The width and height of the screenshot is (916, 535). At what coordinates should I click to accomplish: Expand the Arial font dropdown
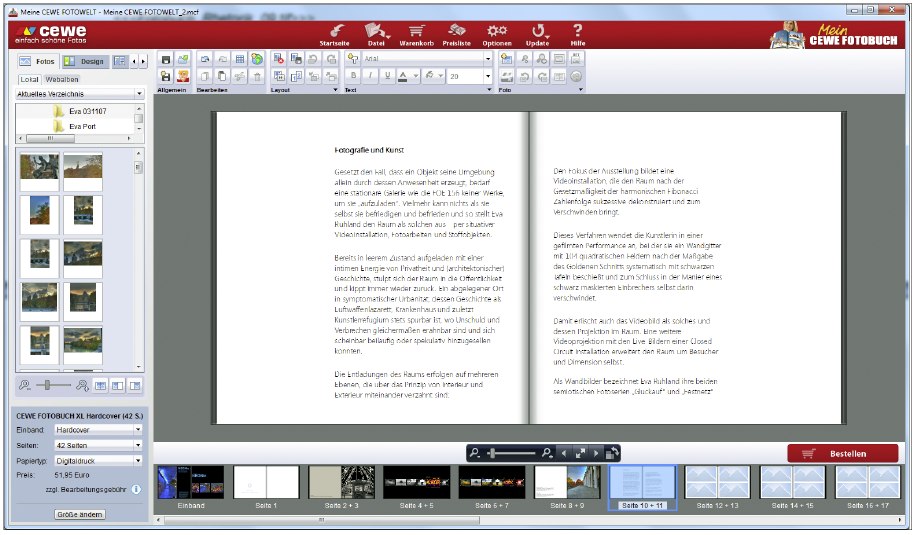(x=488, y=59)
